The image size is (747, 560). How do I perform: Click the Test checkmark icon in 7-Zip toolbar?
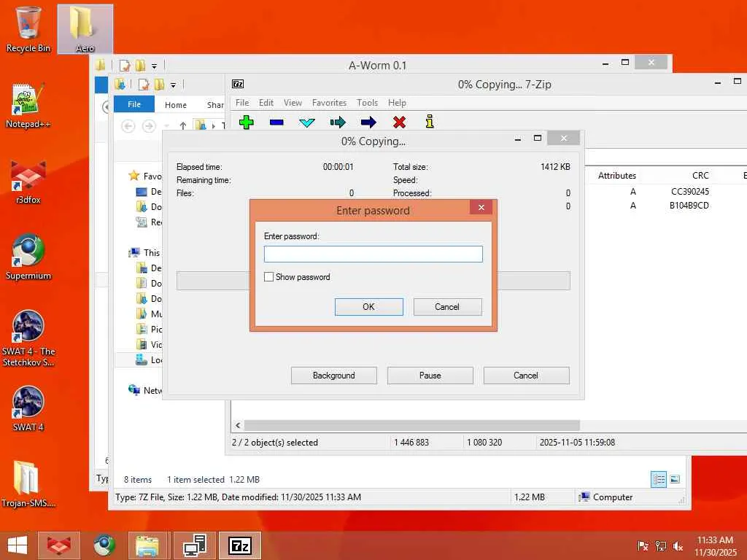click(307, 122)
